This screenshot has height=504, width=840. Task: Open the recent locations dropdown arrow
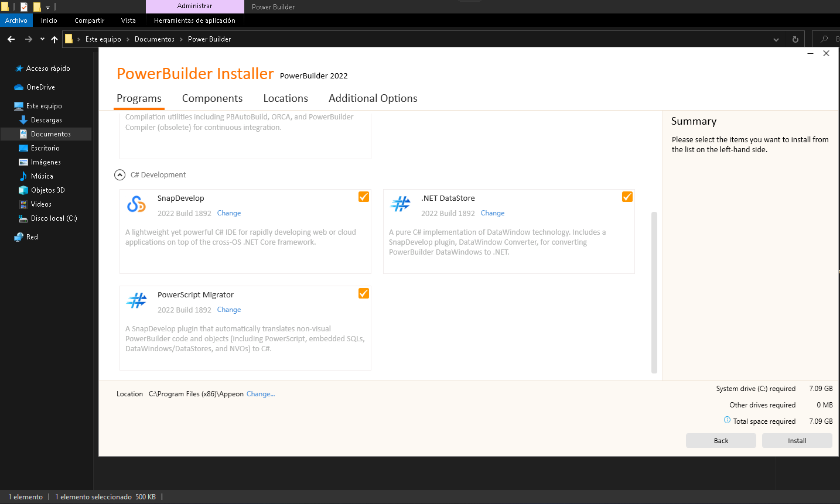pyautogui.click(x=42, y=39)
